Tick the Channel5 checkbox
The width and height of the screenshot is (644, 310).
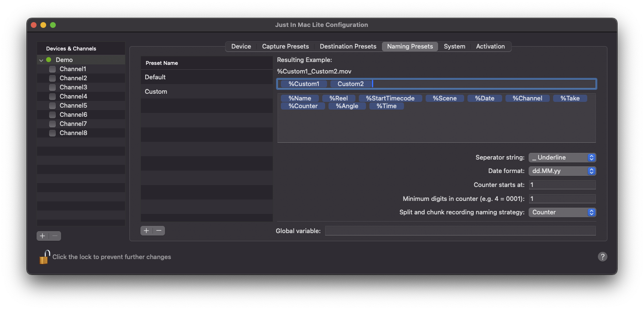coord(52,106)
